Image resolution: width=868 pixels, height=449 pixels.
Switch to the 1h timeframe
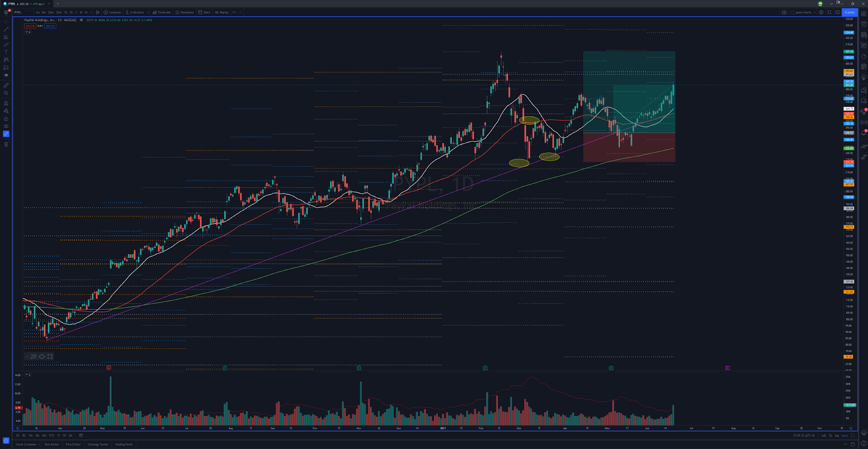(x=66, y=12)
